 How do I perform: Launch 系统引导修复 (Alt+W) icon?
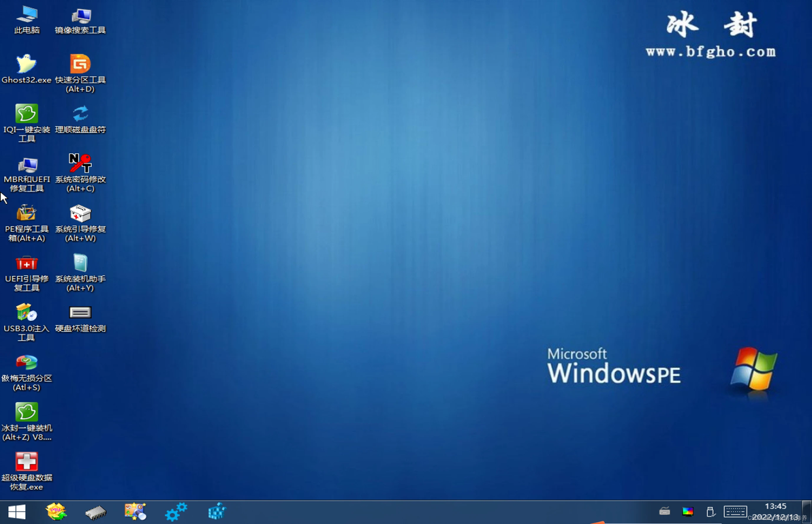coord(80,223)
